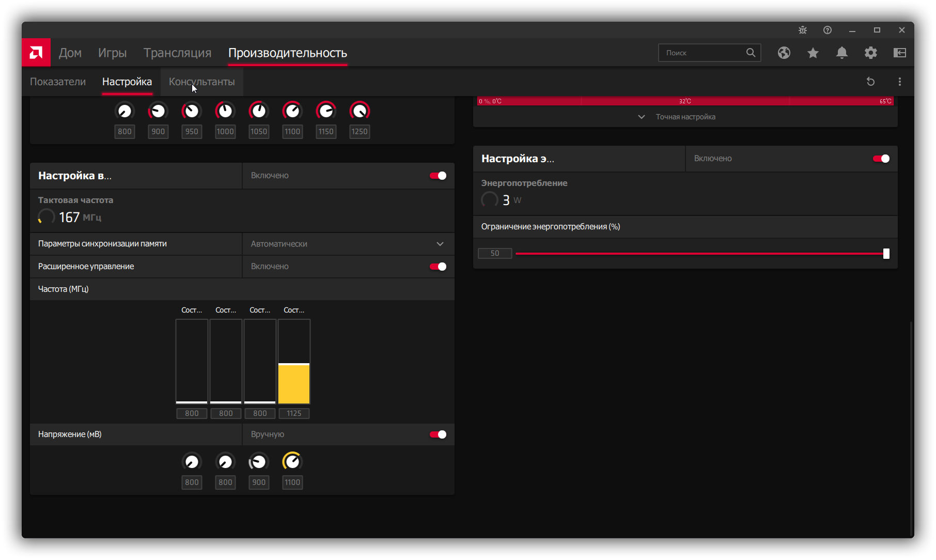
Task: Switch to Показатели tab
Action: coord(58,82)
